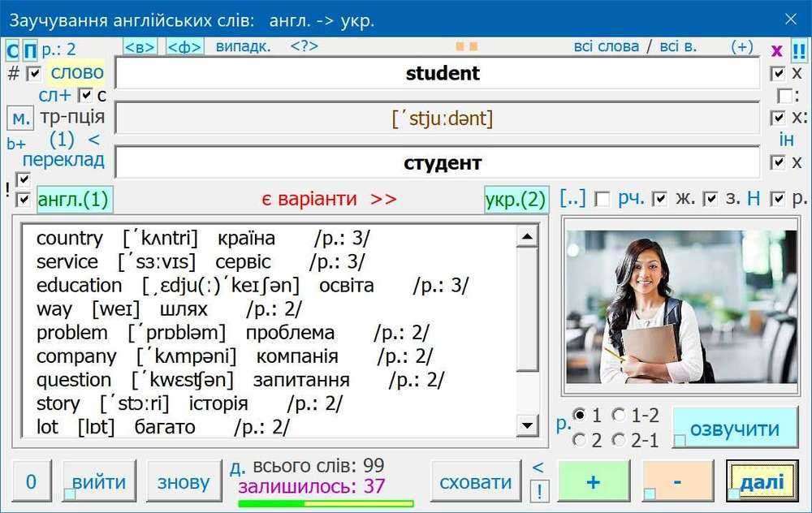Image resolution: width=812 pixels, height=513 pixels.
Task: Open the всі слова list
Action: coord(606,46)
